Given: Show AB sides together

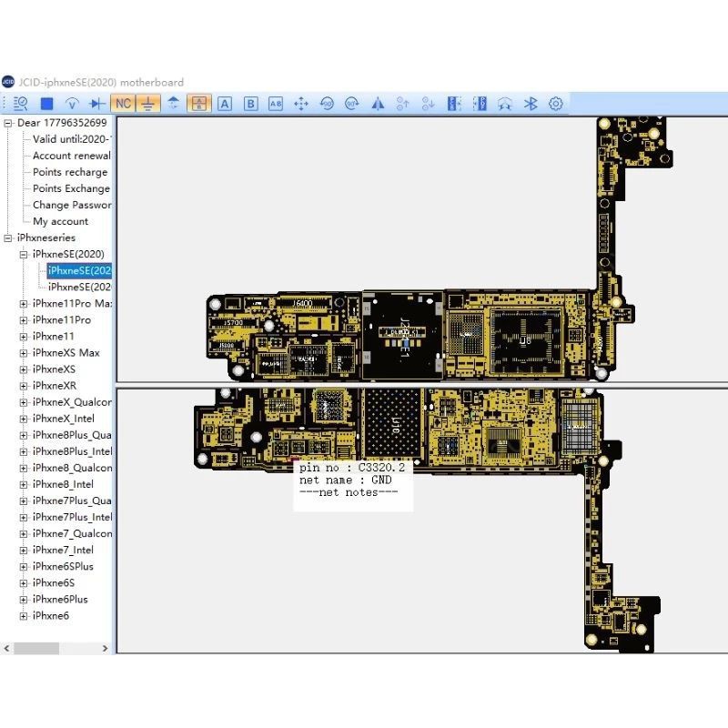Looking at the screenshot, I should tap(276, 103).
